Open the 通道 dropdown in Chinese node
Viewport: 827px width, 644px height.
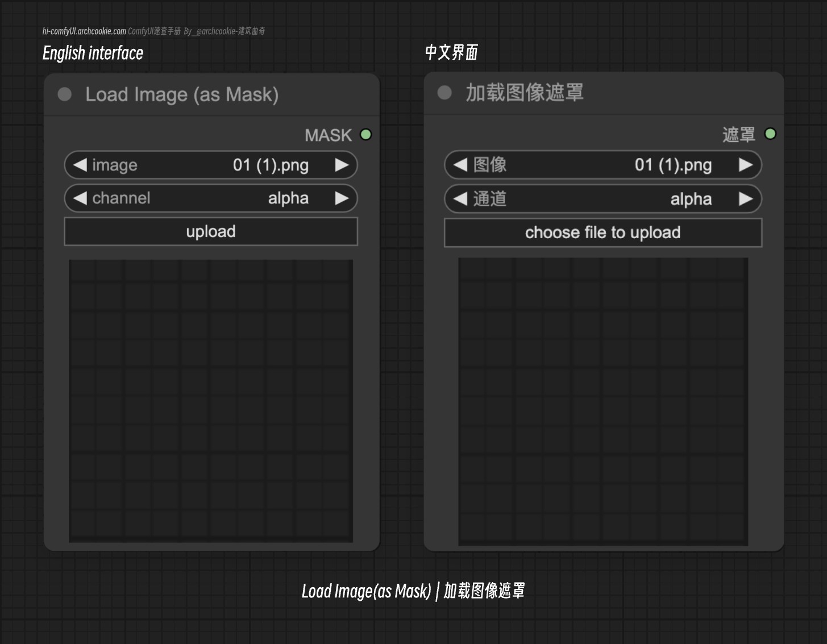[x=603, y=198]
